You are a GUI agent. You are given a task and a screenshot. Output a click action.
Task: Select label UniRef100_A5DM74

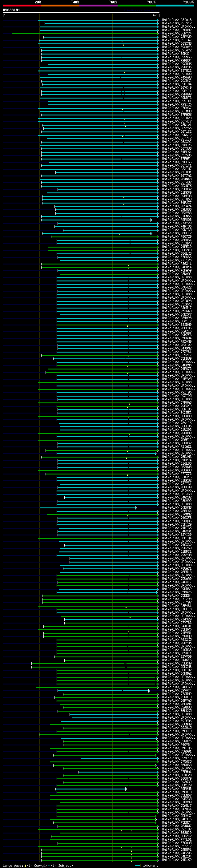pyautogui.click(x=177, y=822)
